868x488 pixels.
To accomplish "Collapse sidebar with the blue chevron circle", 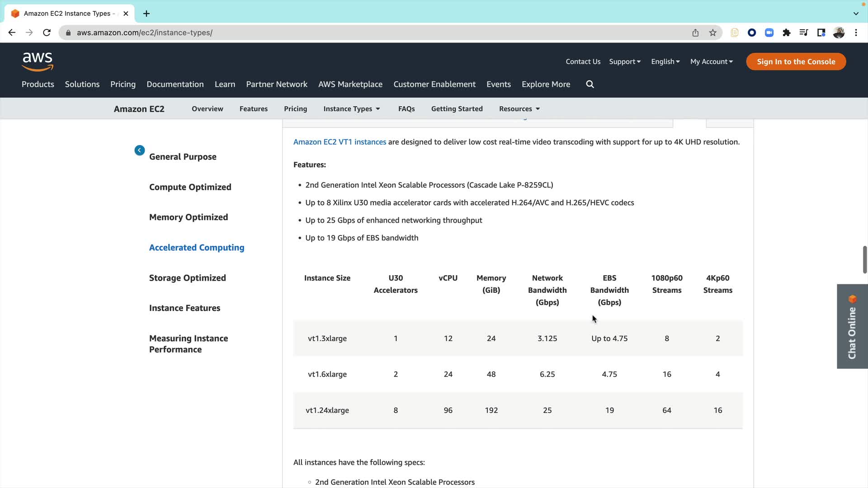I will click(x=139, y=150).
